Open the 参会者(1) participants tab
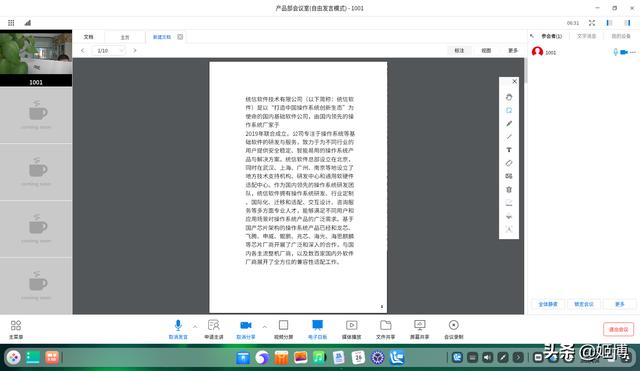 (x=551, y=36)
